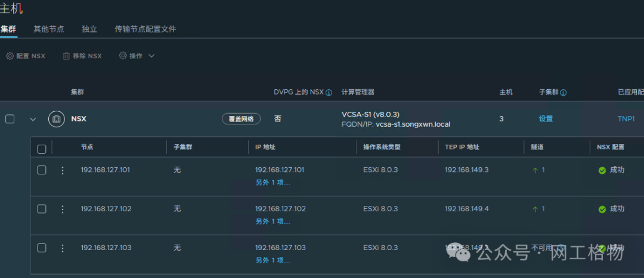Click the NSX cluster name
644x278 pixels.
pyautogui.click(x=79, y=119)
